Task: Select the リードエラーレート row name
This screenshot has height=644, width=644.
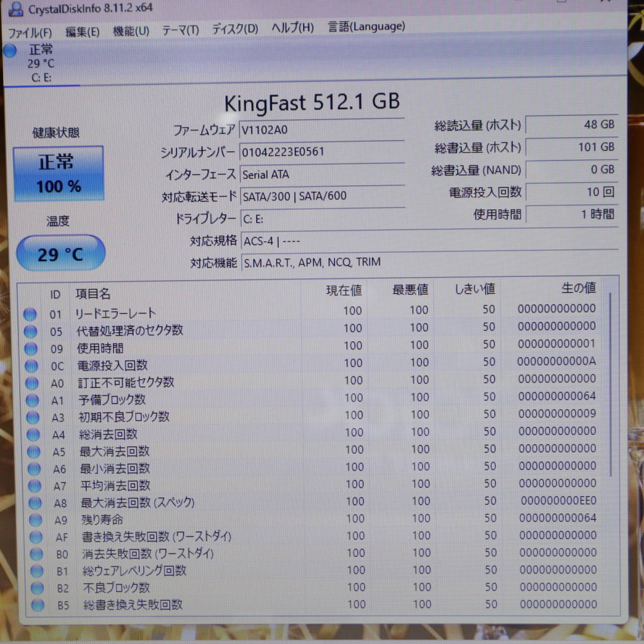Action: (x=115, y=313)
